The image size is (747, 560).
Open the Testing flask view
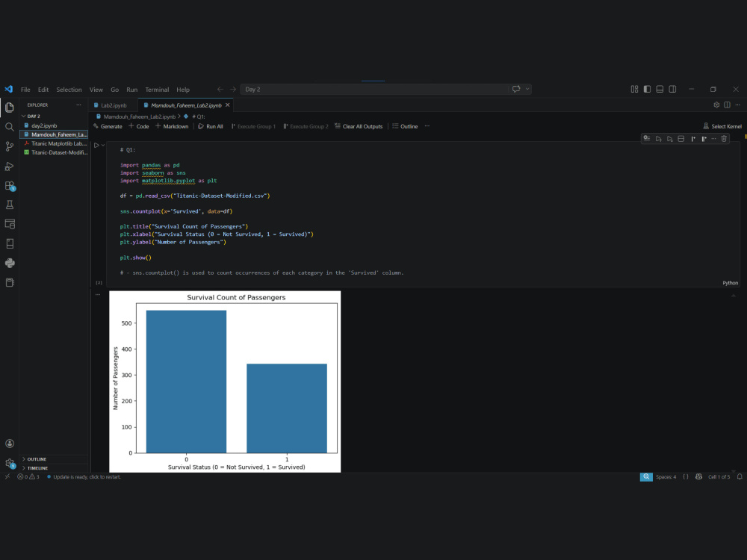coord(10,205)
